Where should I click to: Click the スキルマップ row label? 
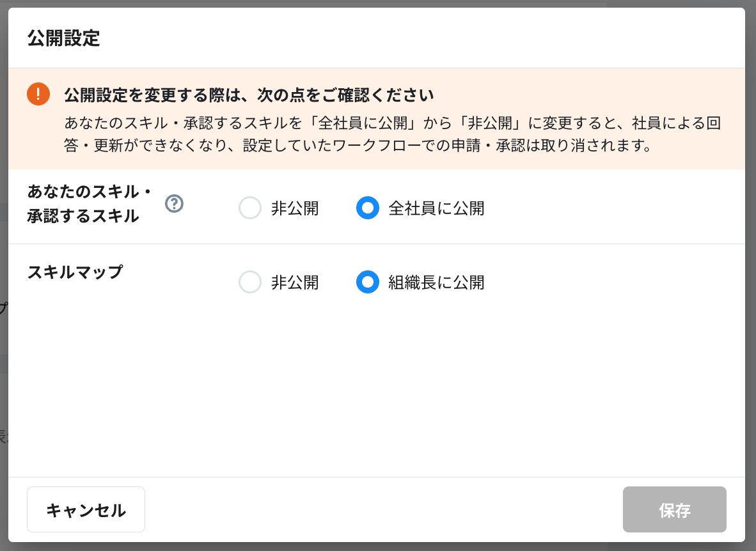(x=75, y=272)
